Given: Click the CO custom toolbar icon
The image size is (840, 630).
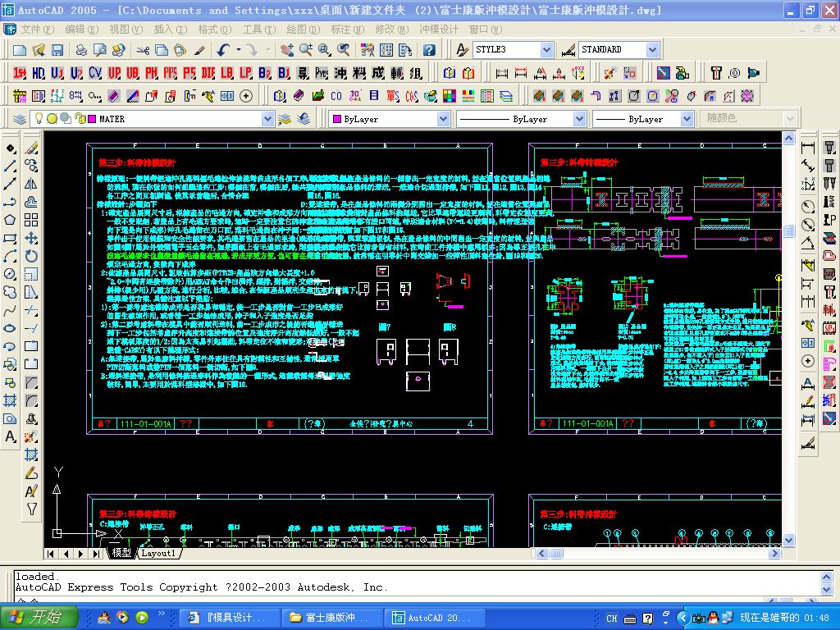Looking at the screenshot, I should tap(336, 96).
